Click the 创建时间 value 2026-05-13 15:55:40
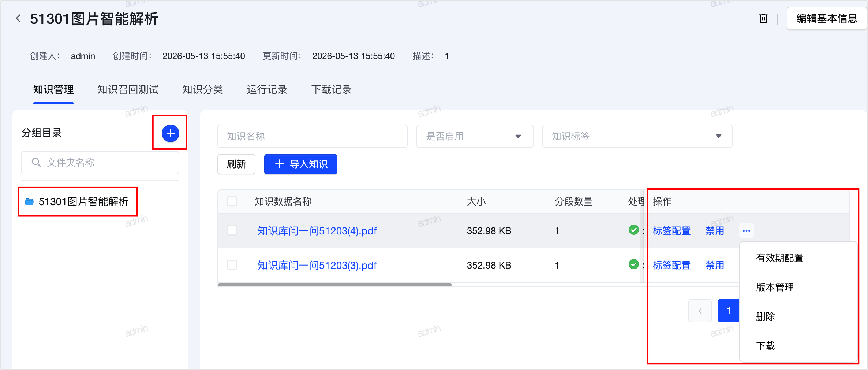868x370 pixels. (204, 56)
